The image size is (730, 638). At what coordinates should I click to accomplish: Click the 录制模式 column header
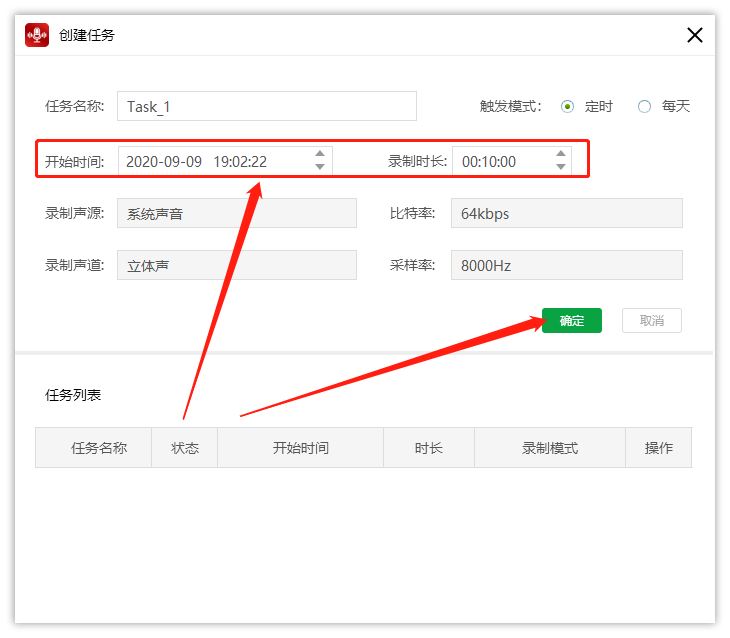click(549, 448)
